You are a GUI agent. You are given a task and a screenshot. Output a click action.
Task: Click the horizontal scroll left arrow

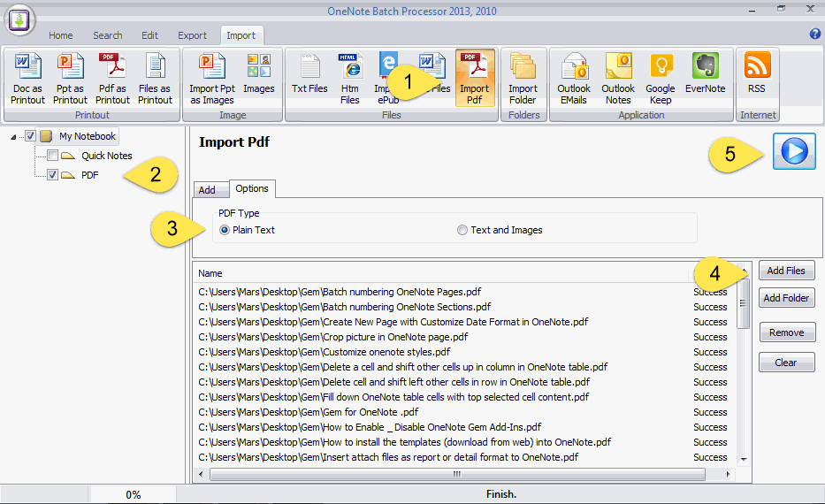point(201,474)
